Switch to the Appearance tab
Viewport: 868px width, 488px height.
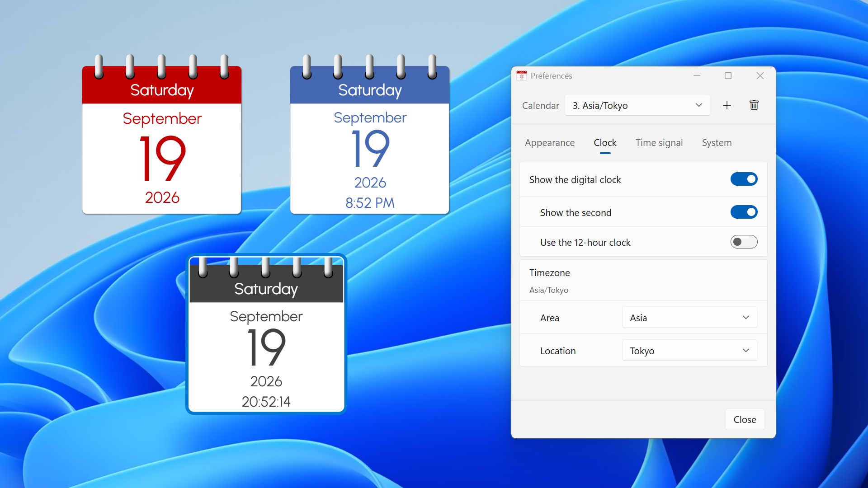pos(550,143)
